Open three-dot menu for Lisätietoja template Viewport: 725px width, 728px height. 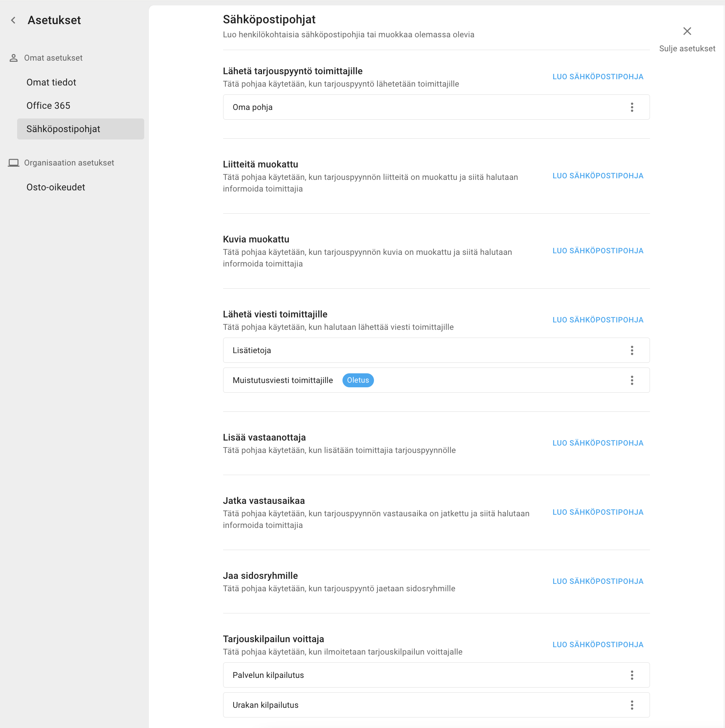[x=632, y=350]
